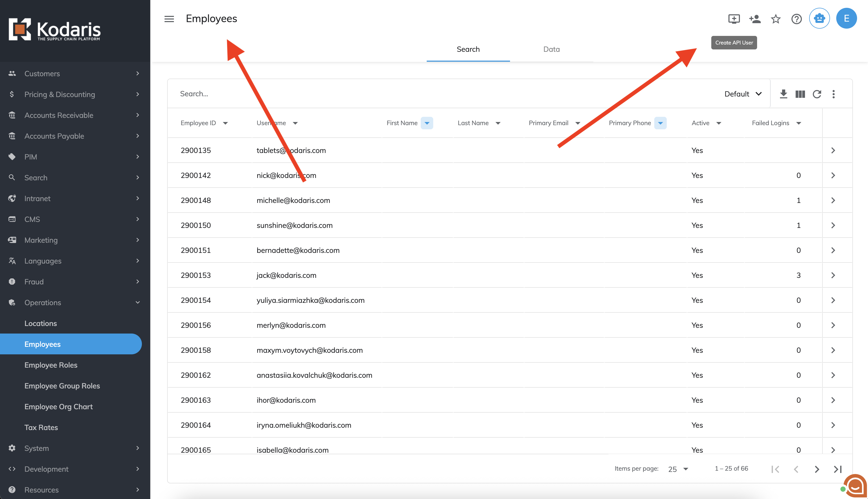Open Employee Roles in sidebar
This screenshot has height=499, width=868.
(x=51, y=365)
